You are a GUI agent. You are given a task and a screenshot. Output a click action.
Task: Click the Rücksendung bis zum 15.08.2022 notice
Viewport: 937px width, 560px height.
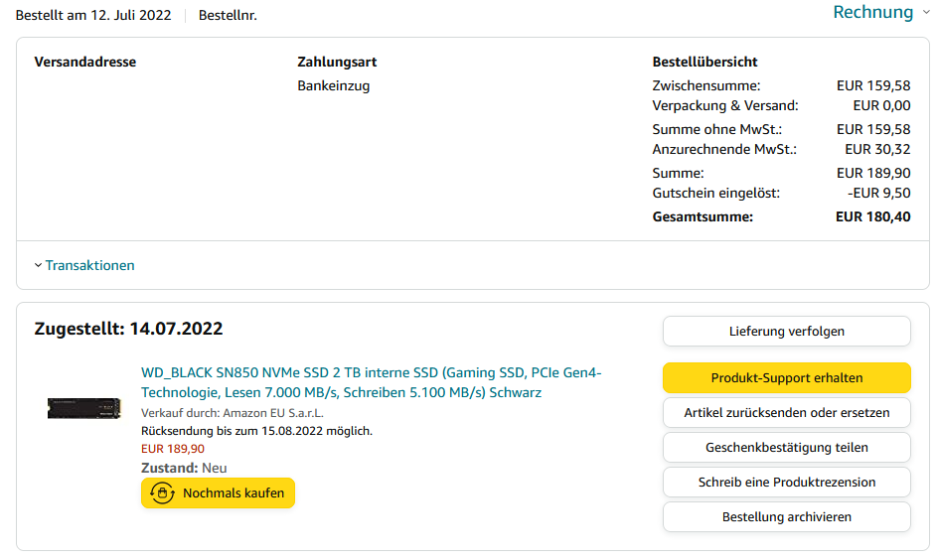[x=256, y=431]
